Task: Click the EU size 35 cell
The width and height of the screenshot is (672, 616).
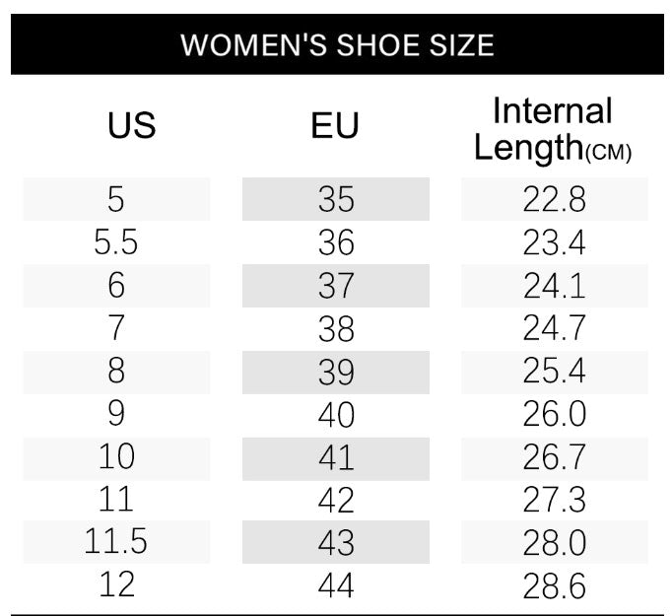Action: (x=336, y=199)
